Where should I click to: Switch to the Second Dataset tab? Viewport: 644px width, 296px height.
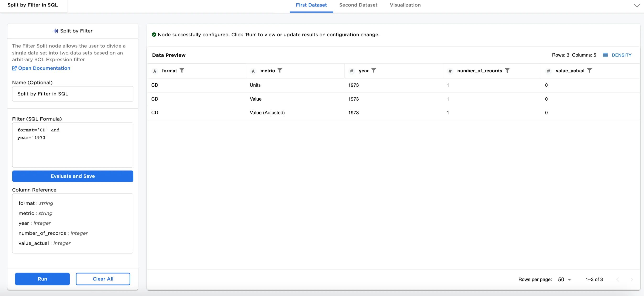tap(358, 5)
